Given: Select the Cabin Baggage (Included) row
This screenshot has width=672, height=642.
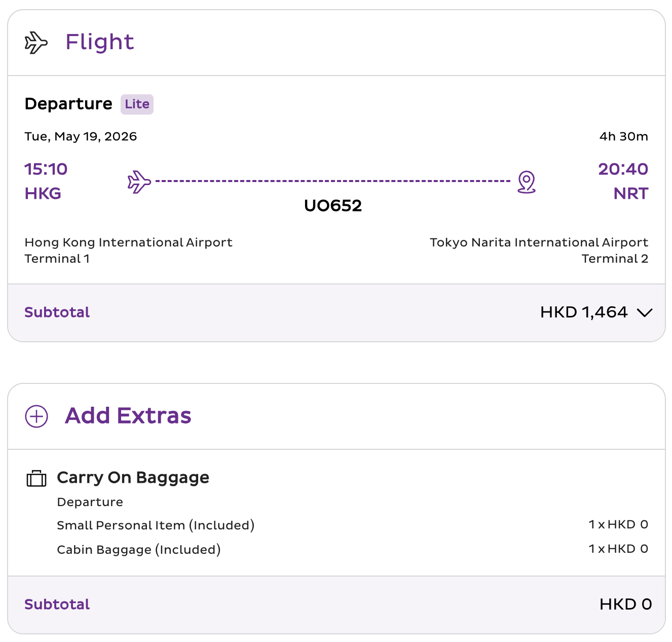Looking at the screenshot, I should (x=138, y=550).
